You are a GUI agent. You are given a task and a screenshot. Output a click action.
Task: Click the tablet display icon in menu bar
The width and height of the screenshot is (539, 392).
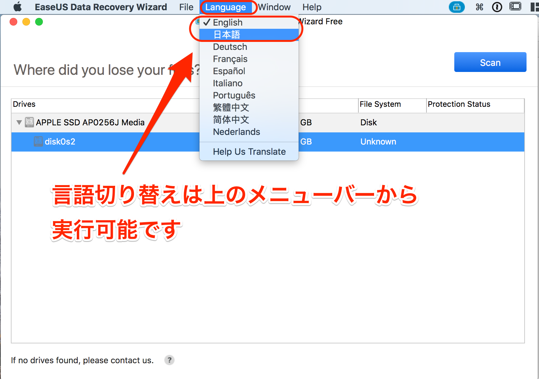point(515,7)
